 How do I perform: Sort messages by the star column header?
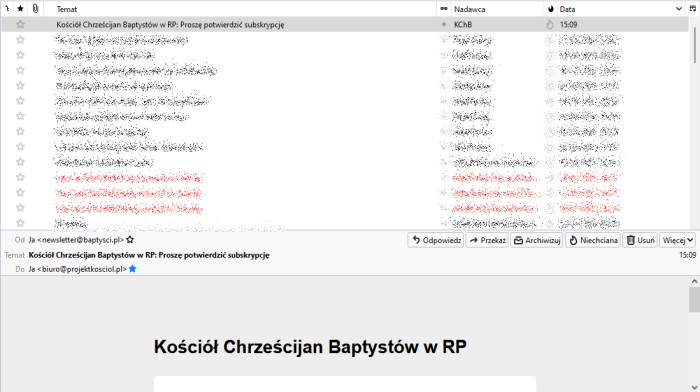click(20, 8)
